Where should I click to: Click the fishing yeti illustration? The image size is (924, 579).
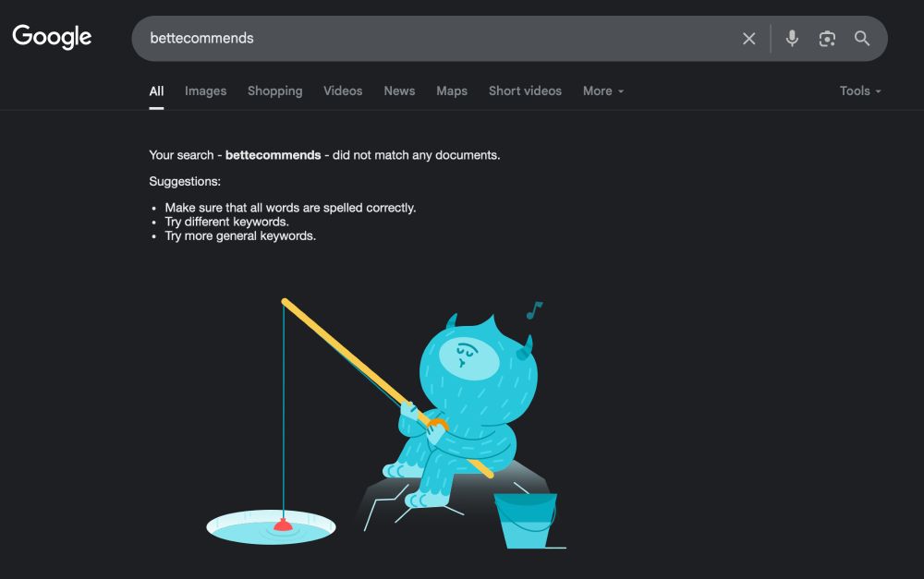386,424
